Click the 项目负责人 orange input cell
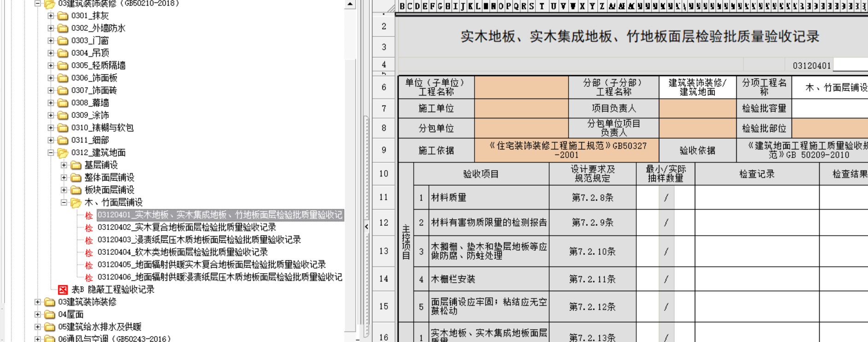868x342 pixels. 698,108
